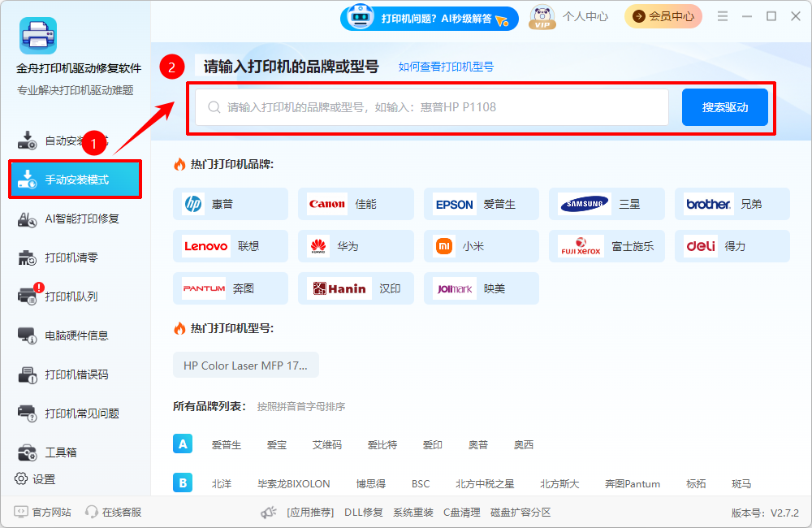Viewport: 812px width, 528px height.
Task: Select brand 标拓 in list B
Action: click(x=696, y=483)
